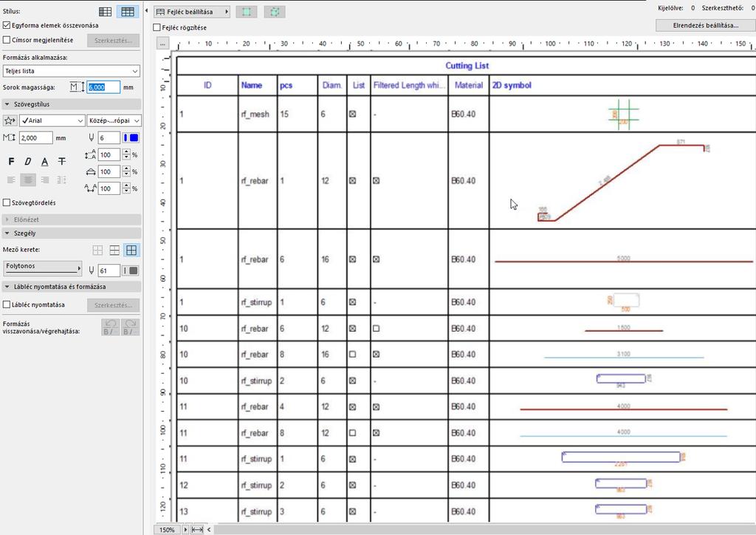Click the 150% zoom level button
The height and width of the screenshot is (535, 756).
(168, 530)
